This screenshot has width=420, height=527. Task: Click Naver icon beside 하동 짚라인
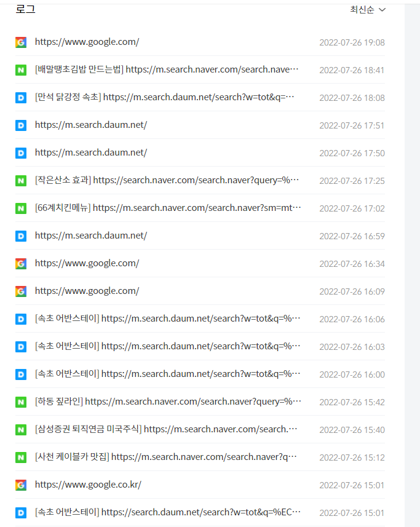[x=21, y=402]
